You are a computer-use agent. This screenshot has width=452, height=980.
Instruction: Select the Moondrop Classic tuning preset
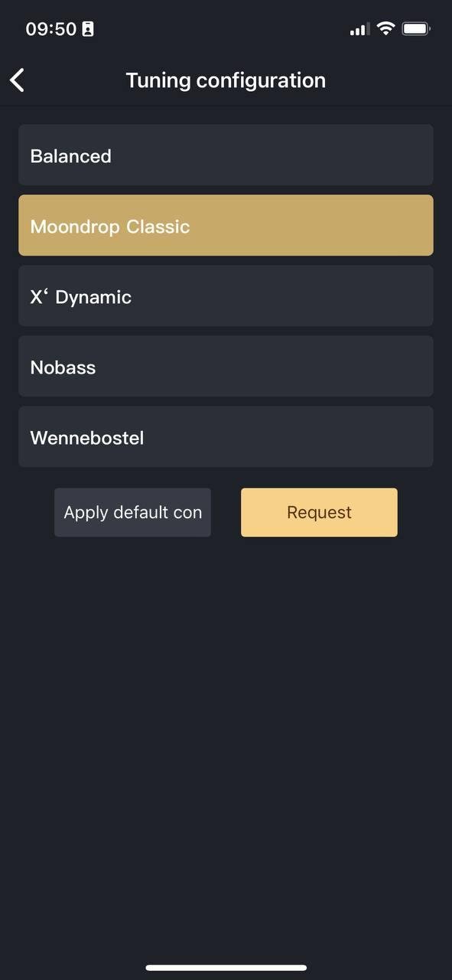click(226, 225)
